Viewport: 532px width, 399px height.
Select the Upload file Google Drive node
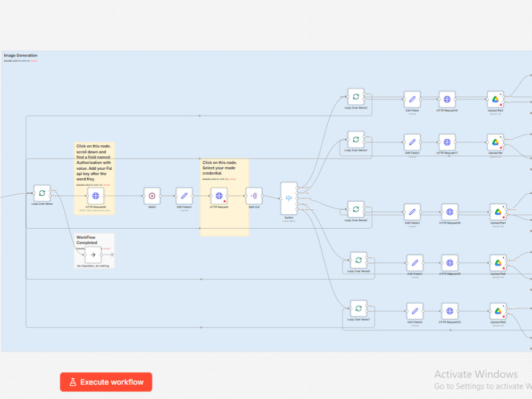(x=495, y=142)
